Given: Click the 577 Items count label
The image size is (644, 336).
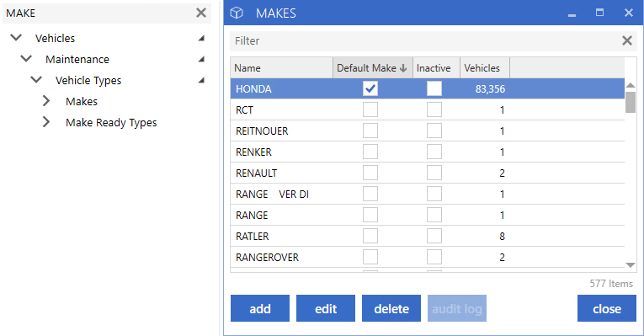Looking at the screenshot, I should [x=611, y=284].
